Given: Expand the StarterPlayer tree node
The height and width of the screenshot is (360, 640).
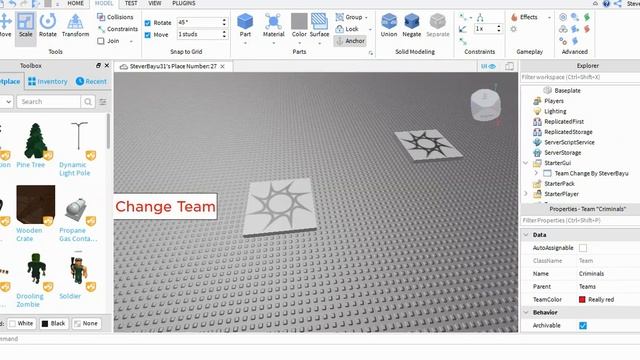Looking at the screenshot, I should point(526,194).
